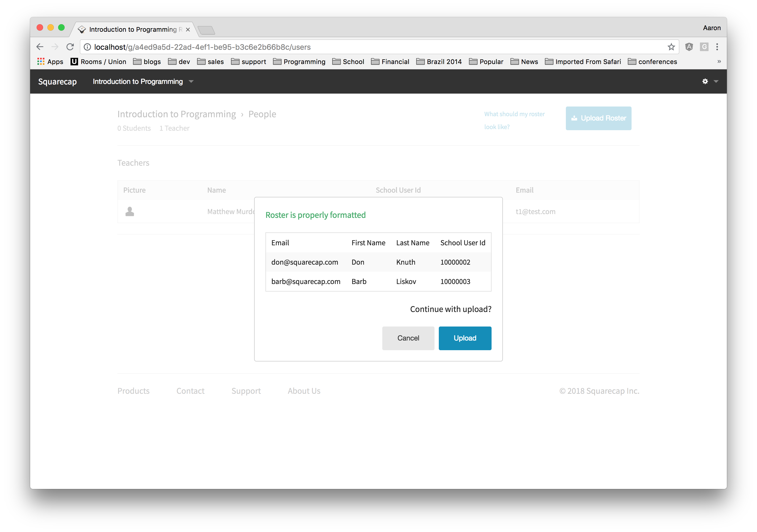
Task: Show hidden bookmarks overflow chevron
Action: point(719,62)
